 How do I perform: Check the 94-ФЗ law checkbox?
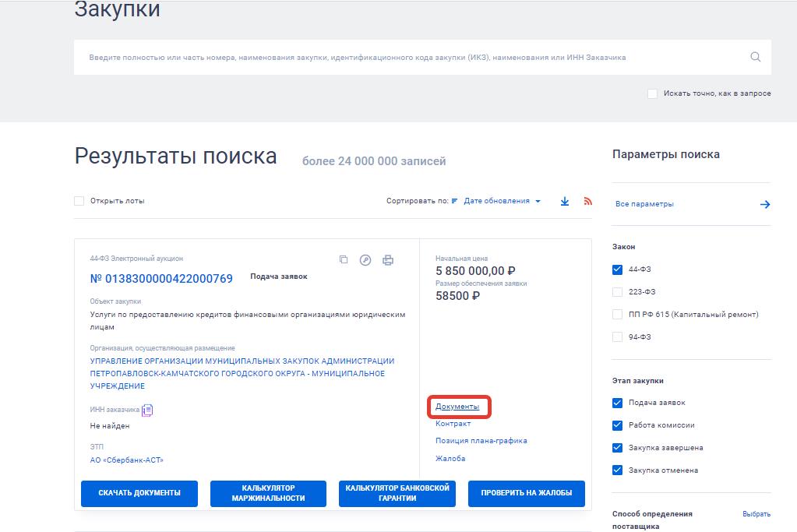pyautogui.click(x=617, y=337)
